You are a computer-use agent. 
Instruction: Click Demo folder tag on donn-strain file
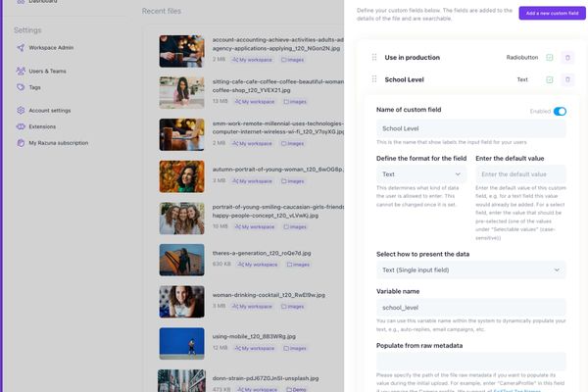pos(296,389)
